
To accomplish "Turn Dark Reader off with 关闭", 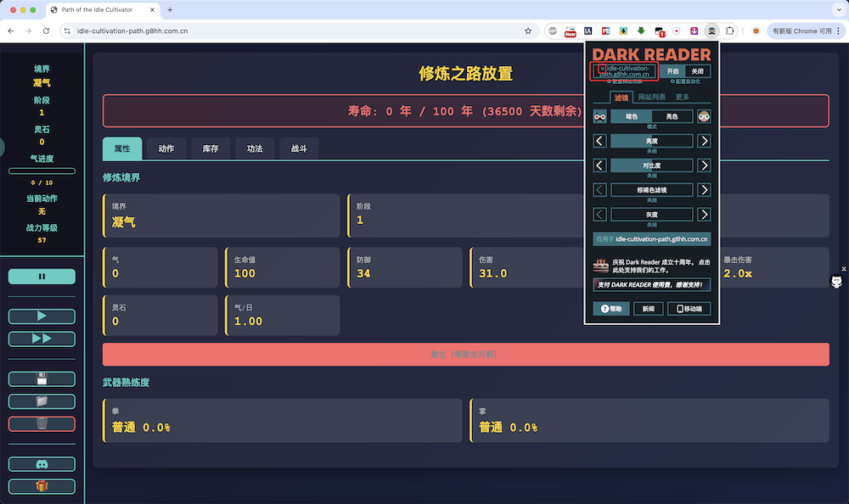I will 697,71.
